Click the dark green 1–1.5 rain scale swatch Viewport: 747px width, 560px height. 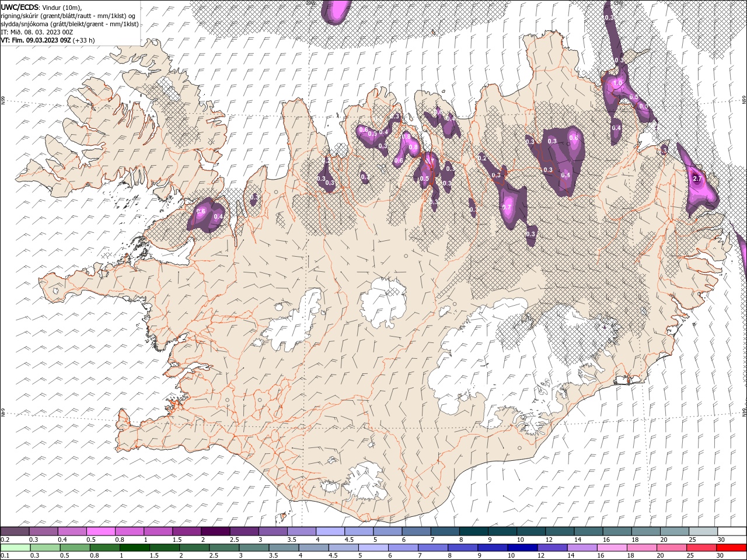(x=135, y=548)
